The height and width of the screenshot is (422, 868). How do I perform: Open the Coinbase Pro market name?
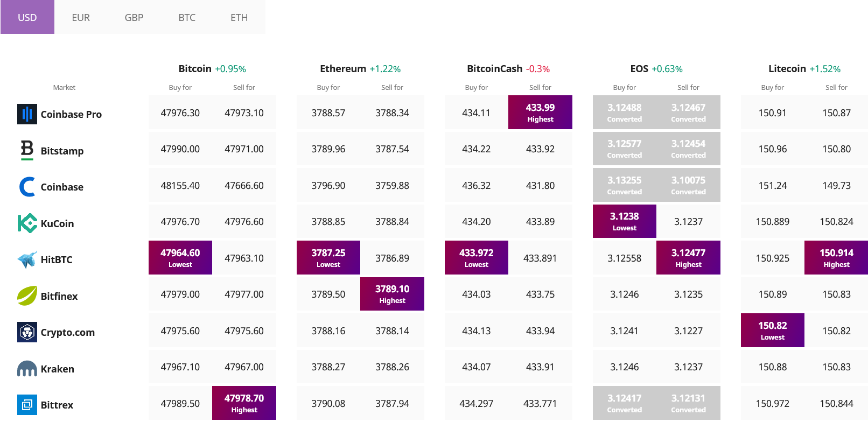(x=71, y=114)
